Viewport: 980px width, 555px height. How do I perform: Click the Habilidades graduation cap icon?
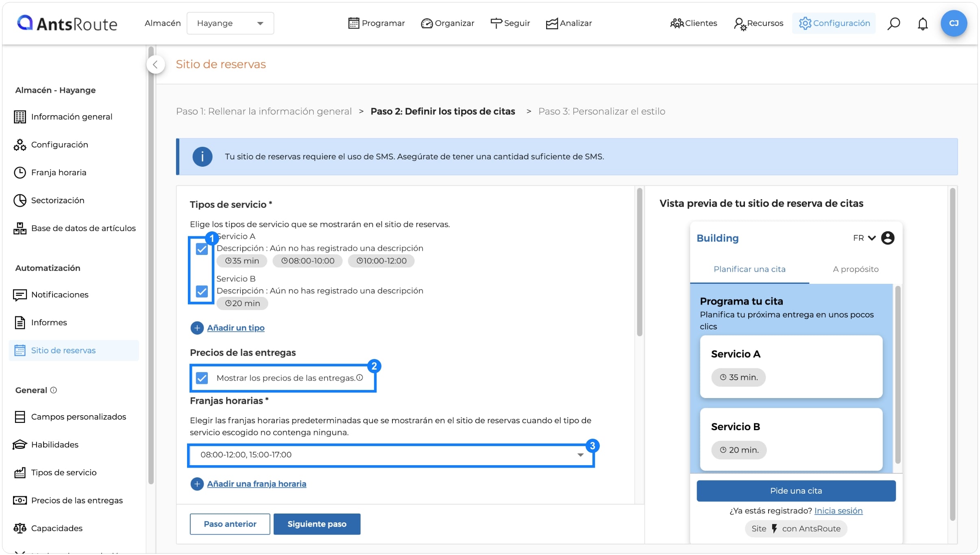click(20, 444)
